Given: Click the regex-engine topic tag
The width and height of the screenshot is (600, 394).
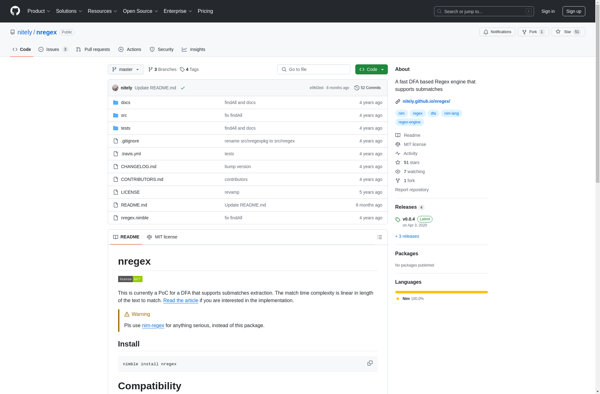Looking at the screenshot, I should pyautogui.click(x=409, y=122).
